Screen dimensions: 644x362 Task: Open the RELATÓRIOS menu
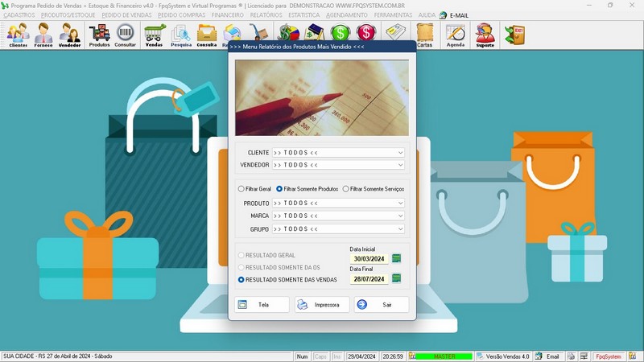coord(266,15)
